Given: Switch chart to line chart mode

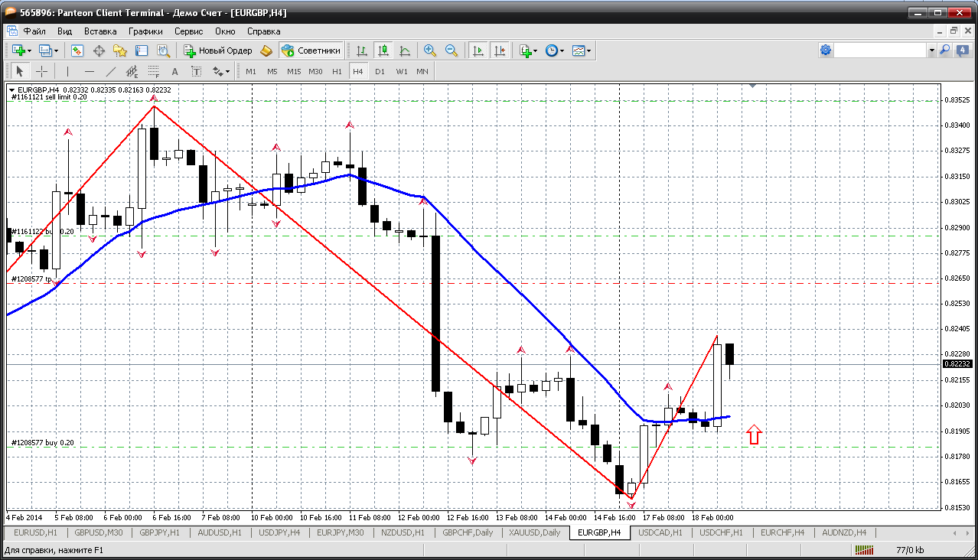Looking at the screenshot, I should click(405, 50).
